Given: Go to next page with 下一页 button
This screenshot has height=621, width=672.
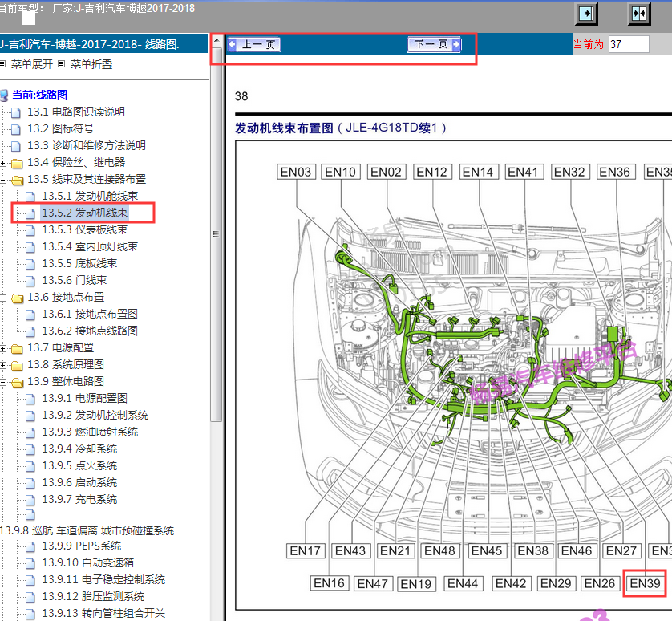Looking at the screenshot, I should 434,44.
